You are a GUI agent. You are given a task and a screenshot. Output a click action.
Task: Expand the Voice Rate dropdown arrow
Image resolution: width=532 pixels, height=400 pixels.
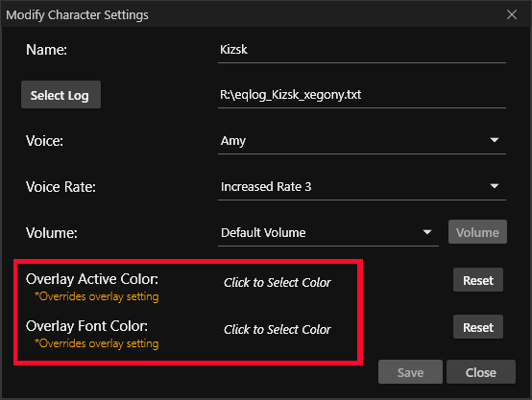pyautogui.click(x=495, y=186)
